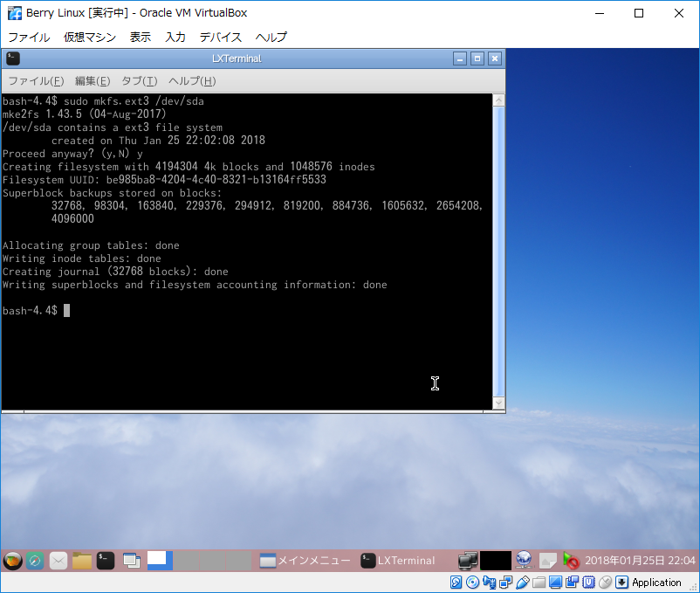The width and height of the screenshot is (700, 593).
Task: Open the globe network connection tray icon
Action: (x=524, y=561)
